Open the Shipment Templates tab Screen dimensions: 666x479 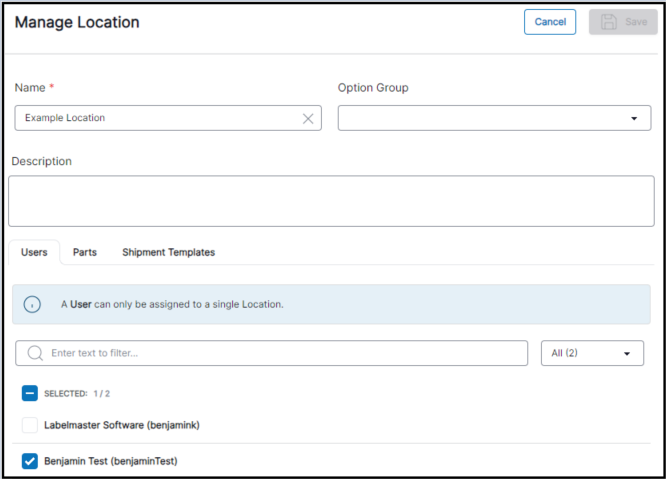(168, 252)
